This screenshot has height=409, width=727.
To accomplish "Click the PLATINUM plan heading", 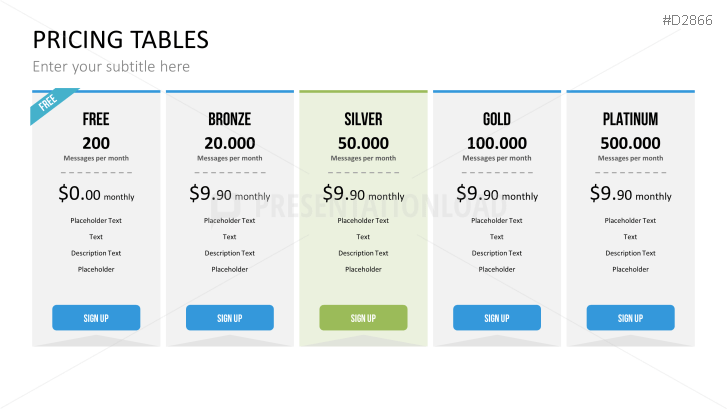I will pyautogui.click(x=630, y=120).
